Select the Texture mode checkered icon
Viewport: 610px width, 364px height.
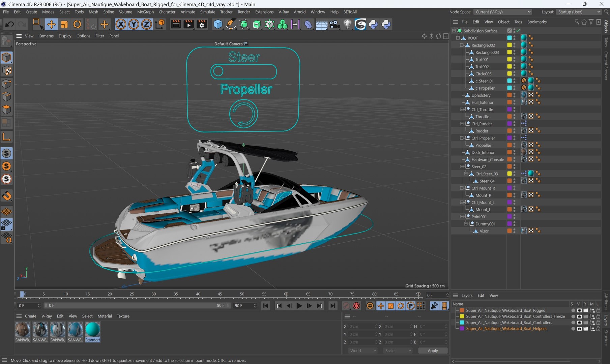click(6, 70)
